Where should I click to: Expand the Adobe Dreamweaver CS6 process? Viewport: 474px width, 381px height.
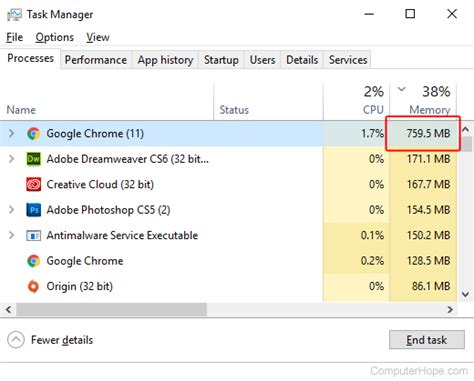[x=11, y=159]
